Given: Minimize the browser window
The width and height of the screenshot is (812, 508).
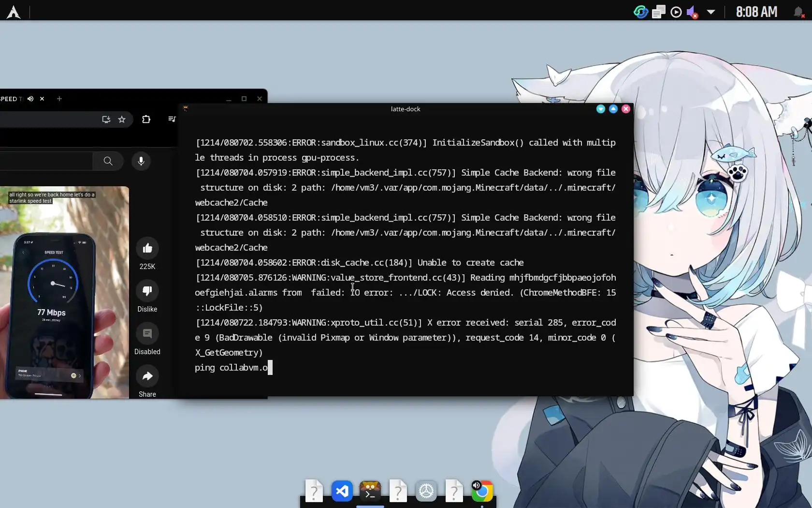Looking at the screenshot, I should [229, 99].
